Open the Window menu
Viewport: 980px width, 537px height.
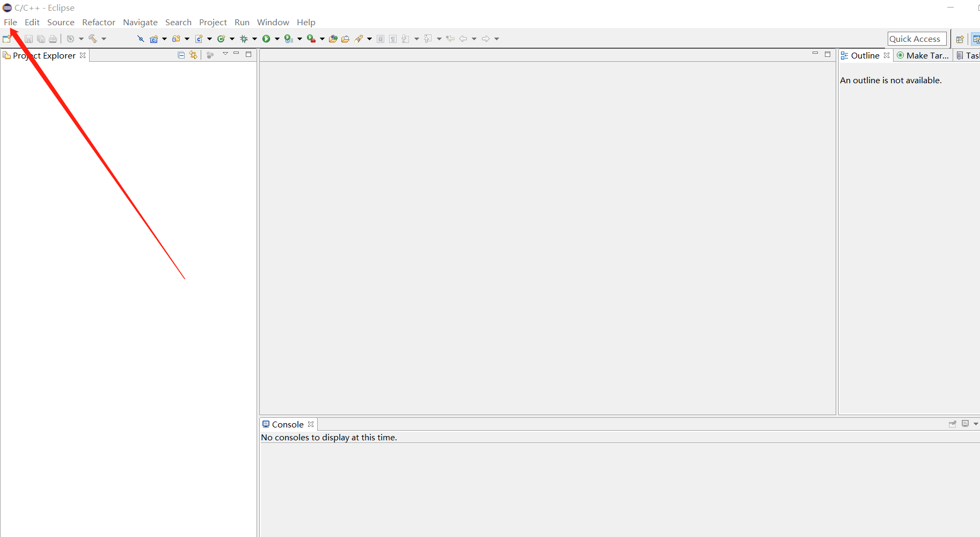click(273, 22)
